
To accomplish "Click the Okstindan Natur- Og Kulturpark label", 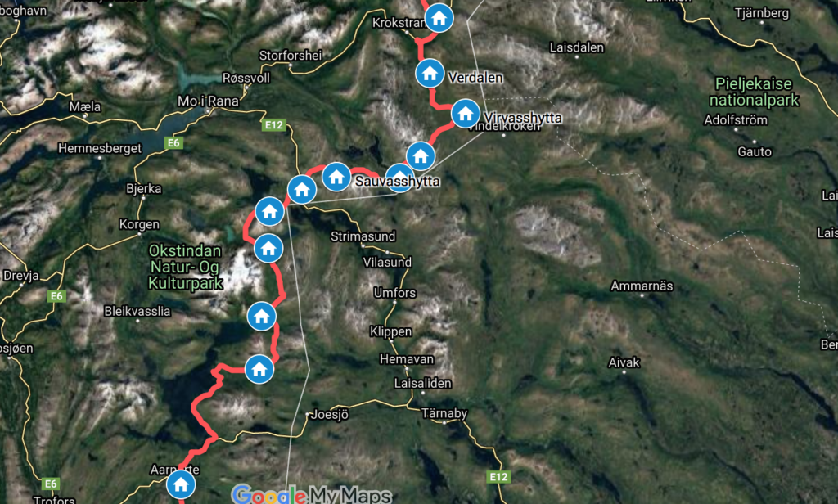I will pyautogui.click(x=185, y=267).
